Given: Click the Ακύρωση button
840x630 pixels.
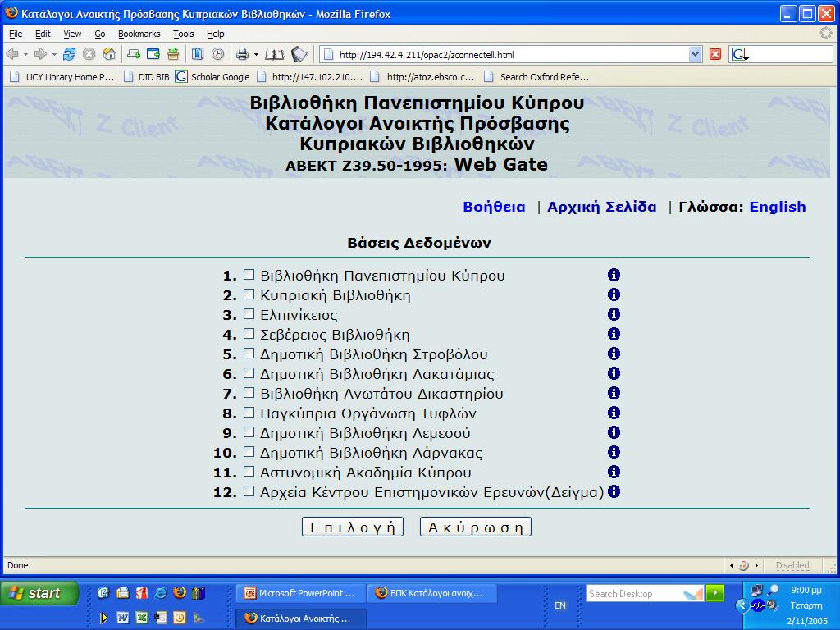Looking at the screenshot, I should coord(476,527).
